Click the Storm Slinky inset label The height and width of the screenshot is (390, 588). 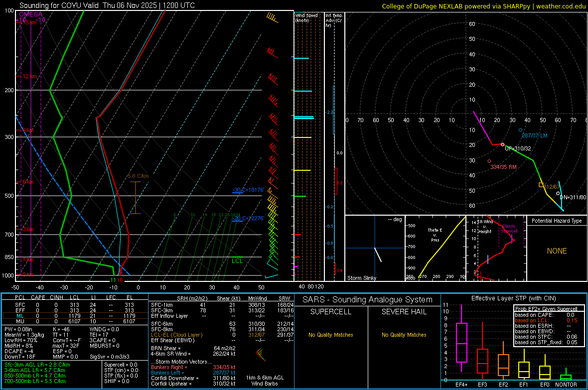point(362,278)
